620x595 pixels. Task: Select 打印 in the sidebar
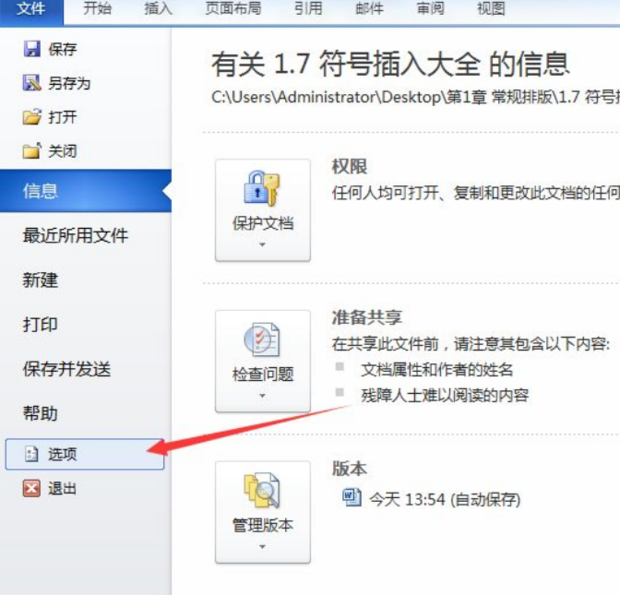click(40, 325)
